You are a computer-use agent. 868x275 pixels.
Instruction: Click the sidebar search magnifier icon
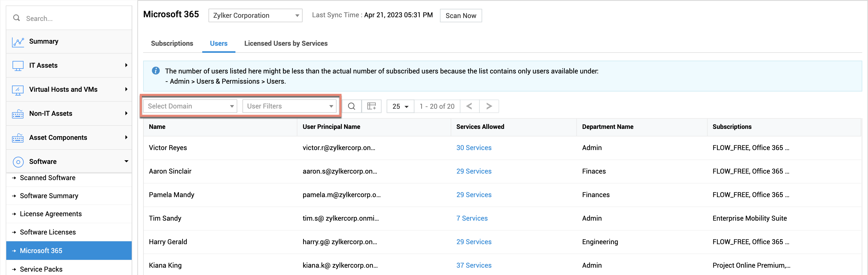coord(16,18)
